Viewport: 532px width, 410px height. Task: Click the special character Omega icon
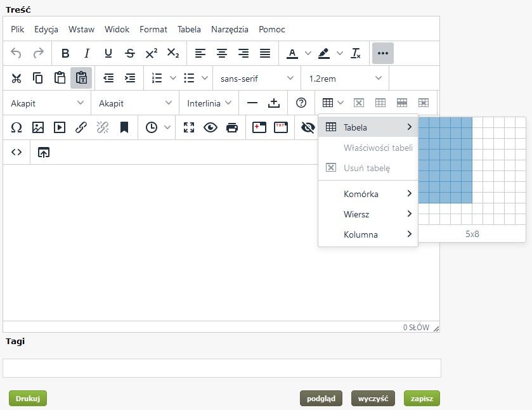[x=16, y=127]
